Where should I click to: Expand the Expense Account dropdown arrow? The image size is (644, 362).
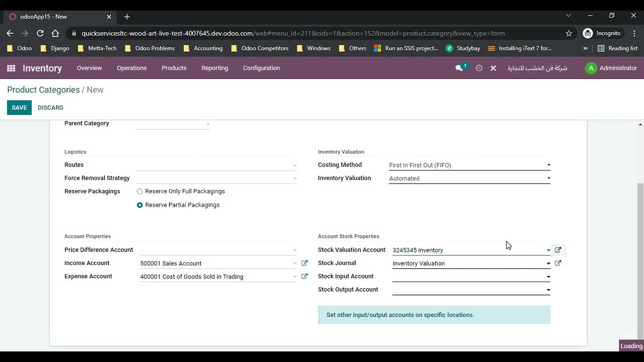[295, 277]
